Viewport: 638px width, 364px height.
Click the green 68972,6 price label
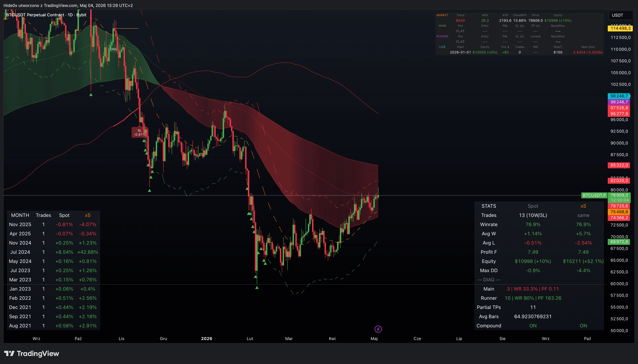click(619, 242)
